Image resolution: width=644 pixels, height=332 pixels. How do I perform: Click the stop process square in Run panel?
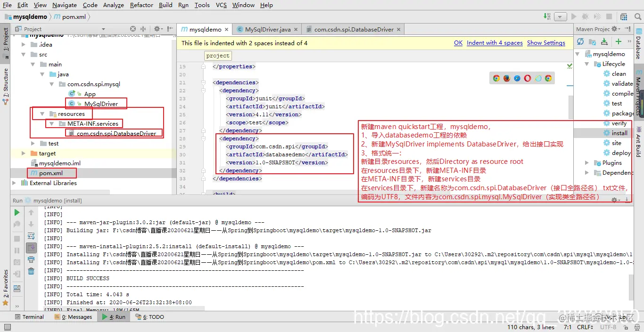17,239
